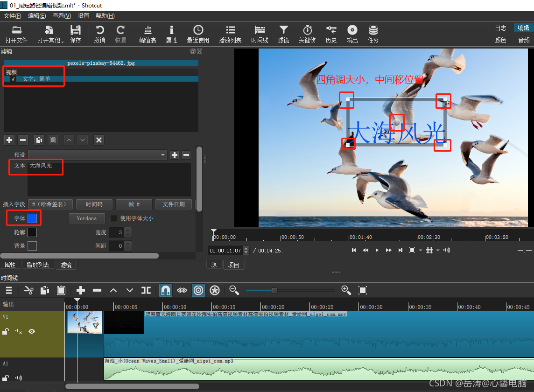Save the project with 保存 icon
The image size is (534, 392).
point(75,34)
